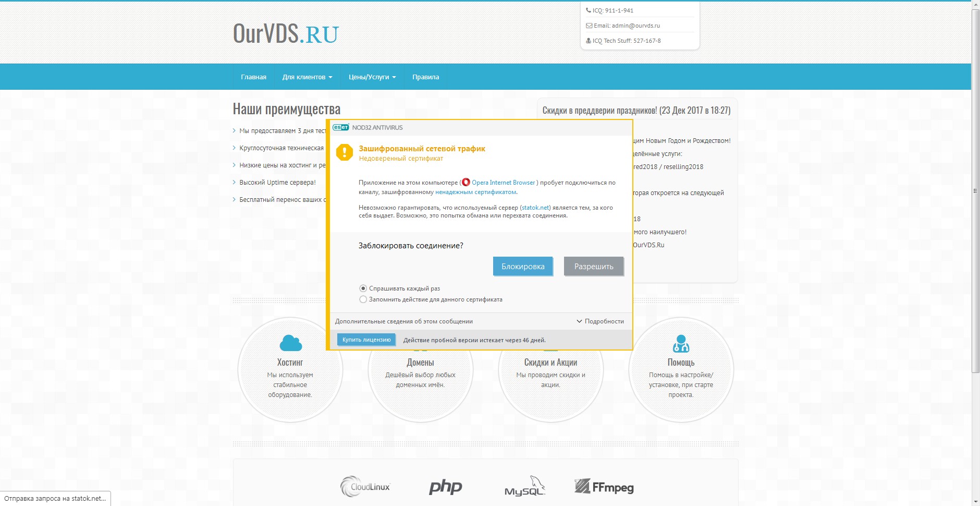
Task: Select 'Запомнить действие для данного сертификата' option
Action: [363, 299]
